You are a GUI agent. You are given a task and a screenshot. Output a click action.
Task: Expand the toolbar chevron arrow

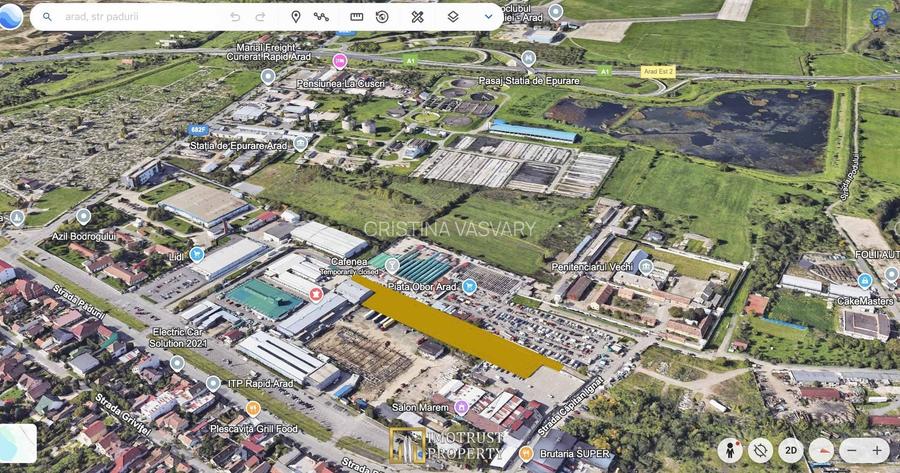pyautogui.click(x=488, y=17)
